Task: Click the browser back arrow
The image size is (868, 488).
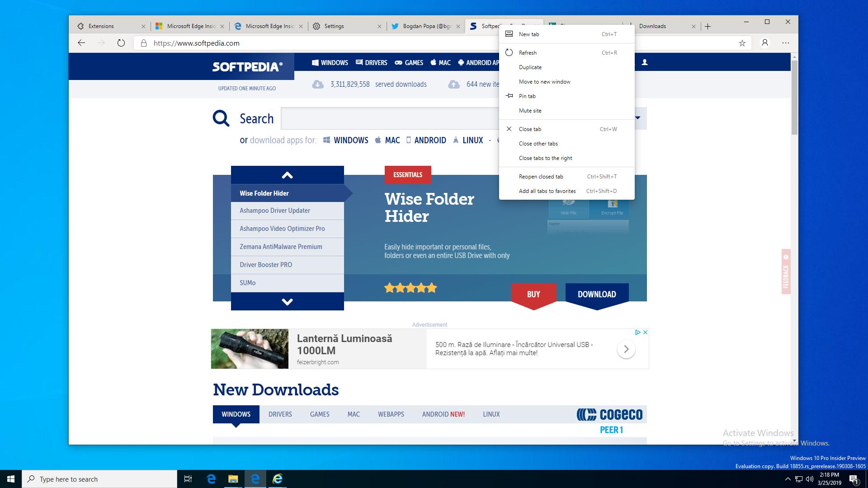Action: tap(81, 43)
